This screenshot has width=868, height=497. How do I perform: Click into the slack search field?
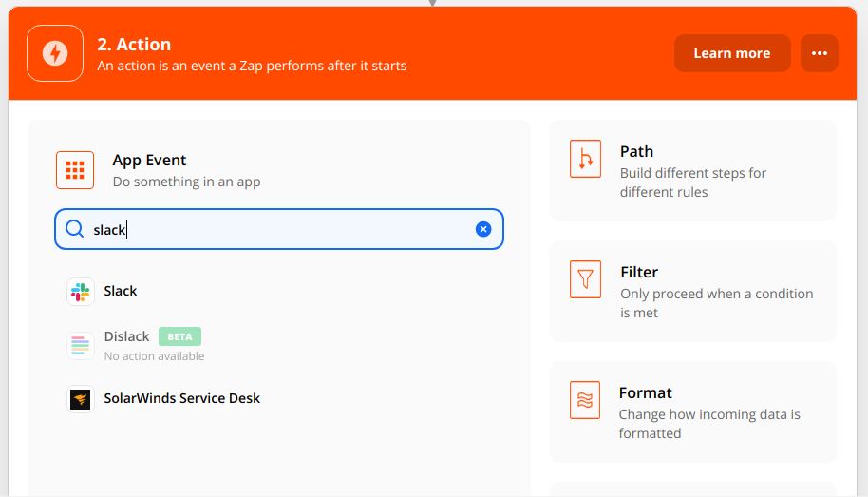click(x=279, y=229)
